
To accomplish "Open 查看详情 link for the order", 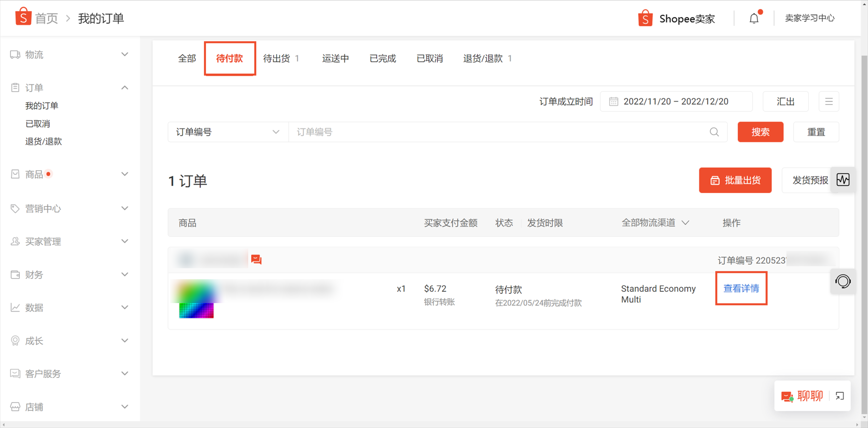I will (741, 289).
